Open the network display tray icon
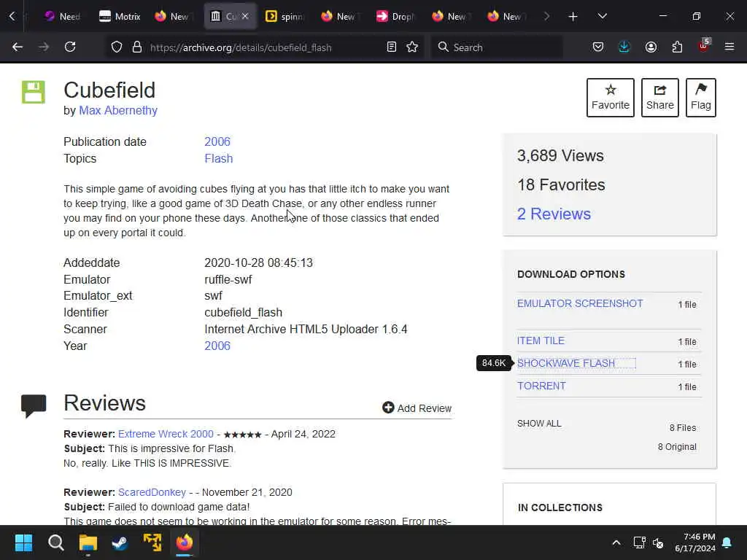747x560 pixels. pos(639,542)
